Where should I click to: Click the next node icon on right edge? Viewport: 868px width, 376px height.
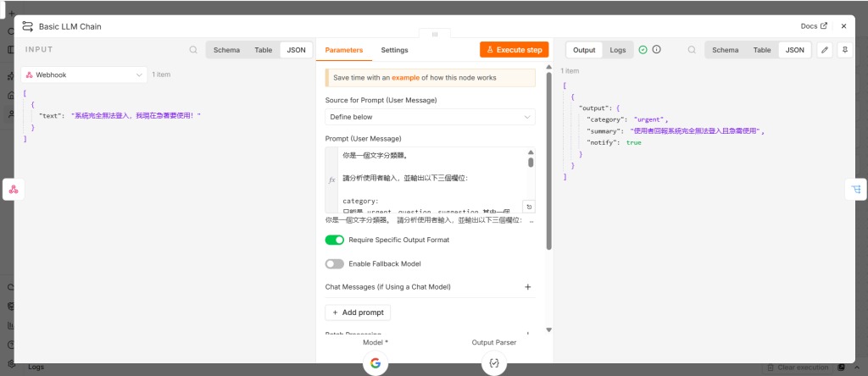[856, 190]
